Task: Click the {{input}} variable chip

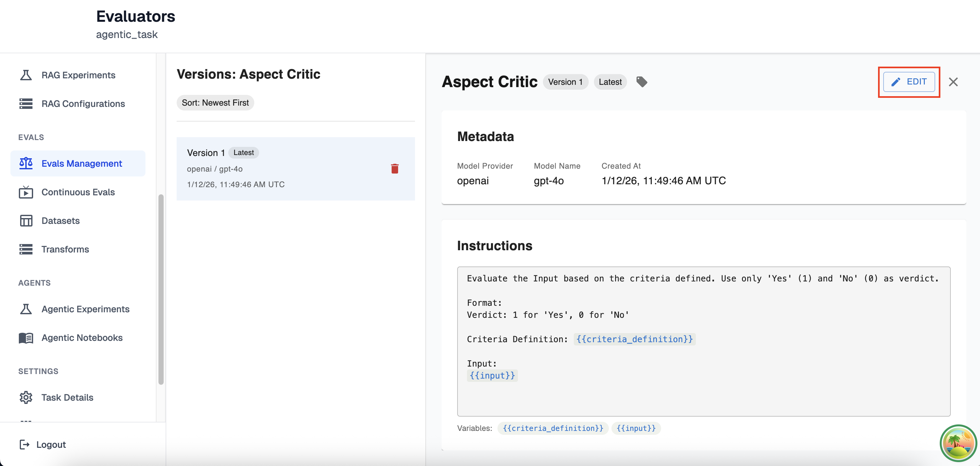Action: point(636,428)
